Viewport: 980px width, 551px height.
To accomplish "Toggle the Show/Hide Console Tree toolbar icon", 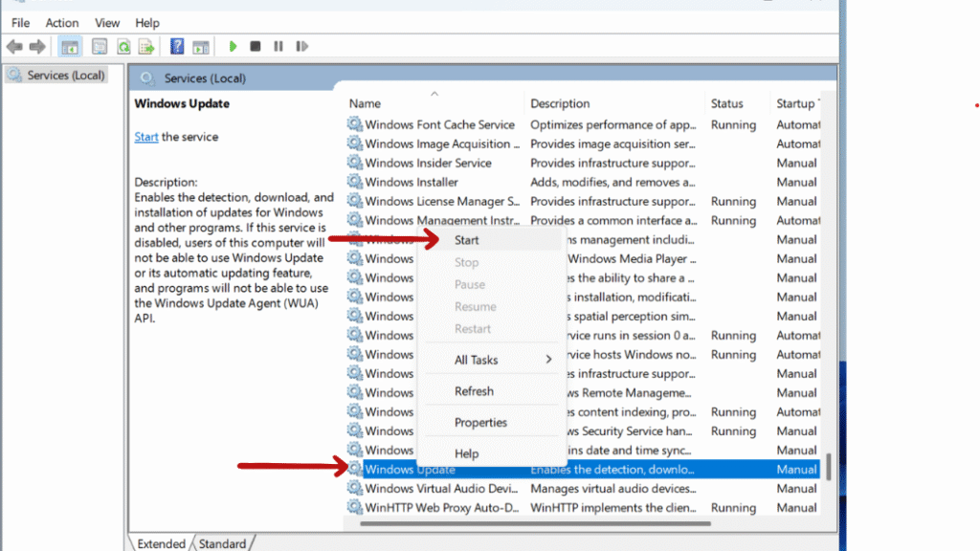I will [70, 46].
